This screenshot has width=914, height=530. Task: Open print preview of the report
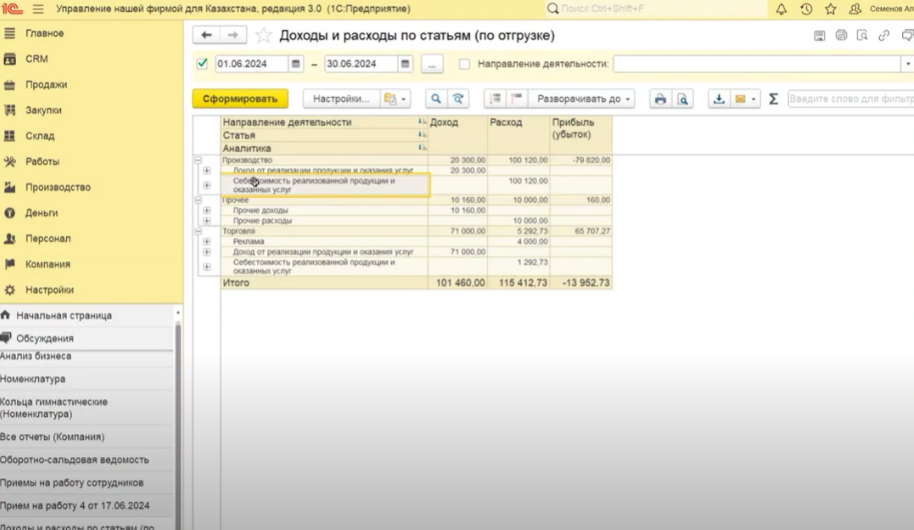[682, 99]
